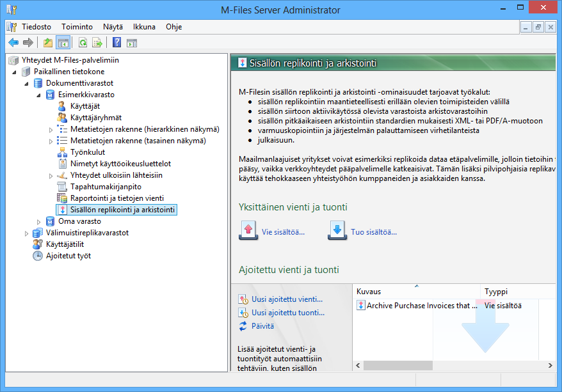Click the red Vie sisältää export icon
Screen dimensions: 562x392
[x=248, y=230]
